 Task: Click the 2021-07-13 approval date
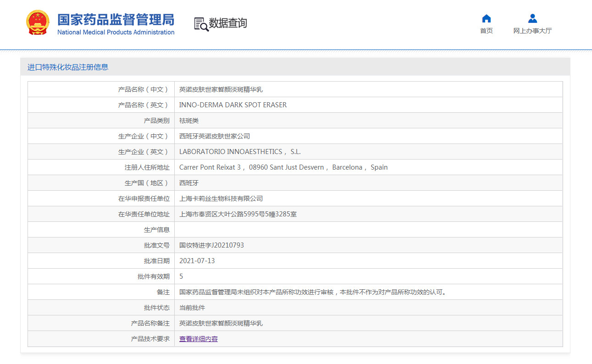[x=197, y=261]
